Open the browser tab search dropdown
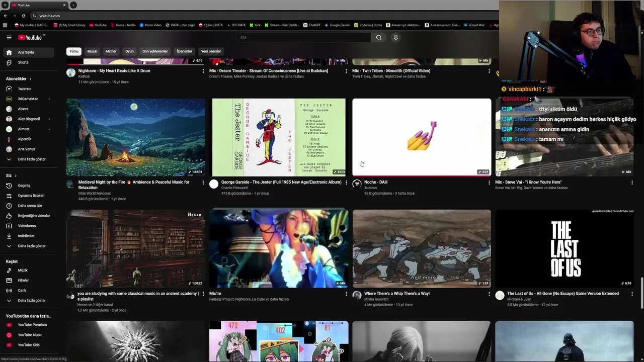This screenshot has width=644, height=362. pyautogui.click(x=5, y=5)
